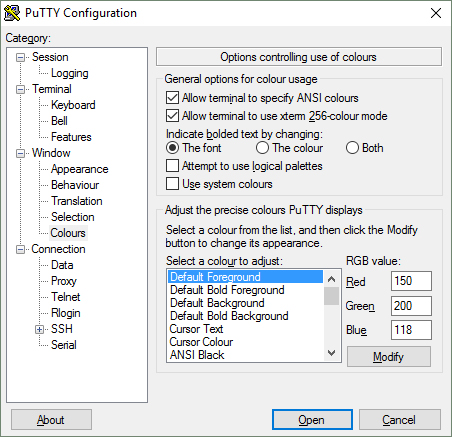
Task: Collapse the Connection category node
Action: (x=21, y=249)
